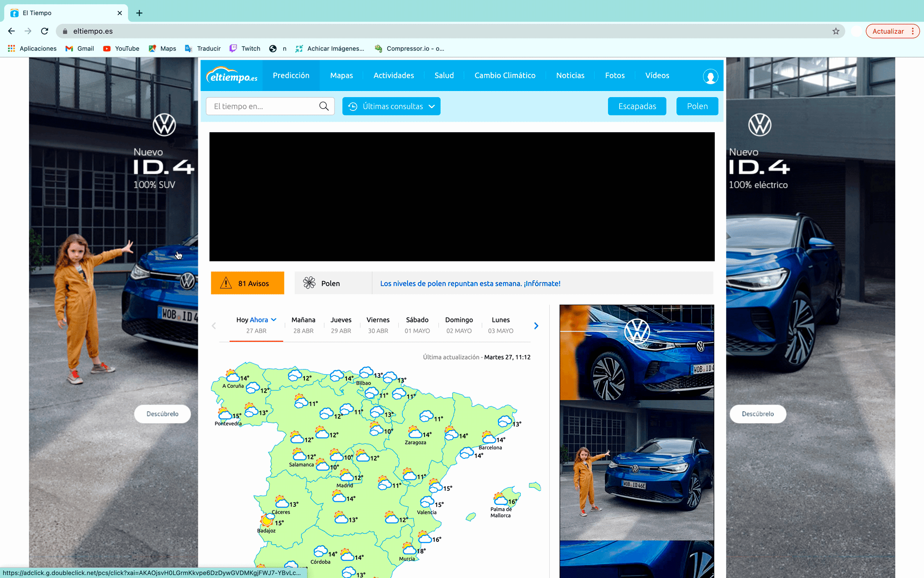
Task: Click the browser forward arrow
Action: click(x=28, y=31)
